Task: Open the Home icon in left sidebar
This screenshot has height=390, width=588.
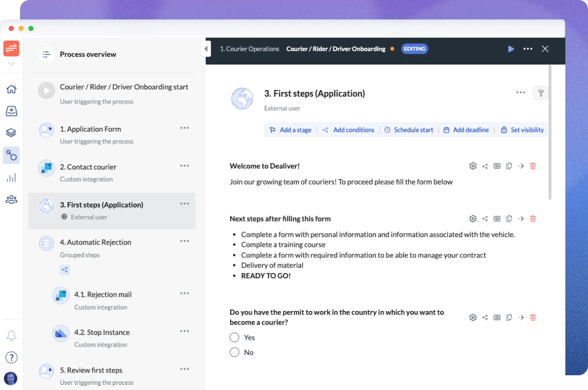Action: pyautogui.click(x=11, y=89)
